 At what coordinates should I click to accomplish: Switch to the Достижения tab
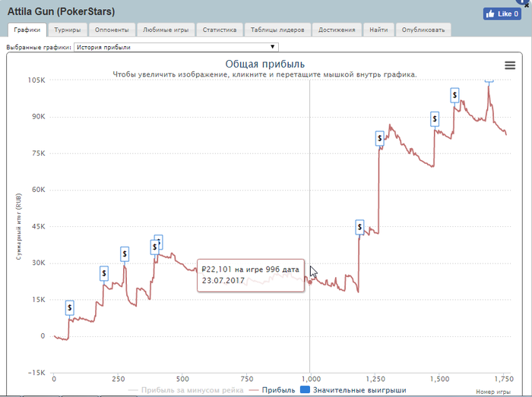337,30
